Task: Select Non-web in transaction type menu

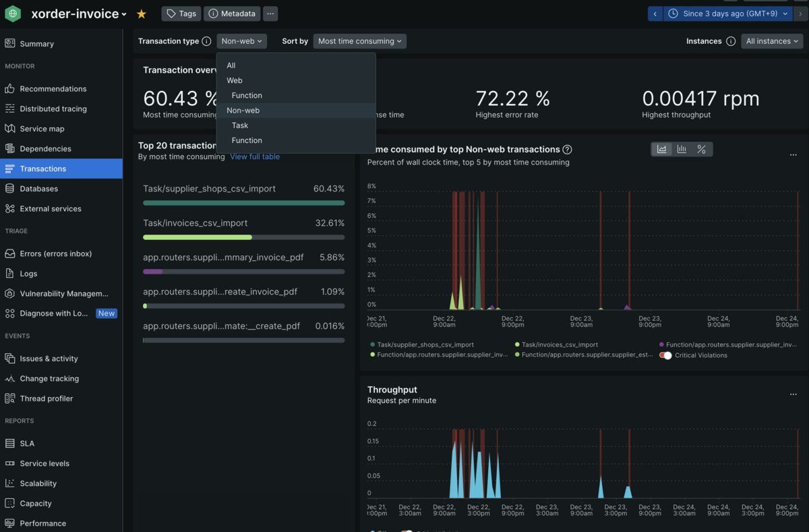Action: (x=296, y=111)
